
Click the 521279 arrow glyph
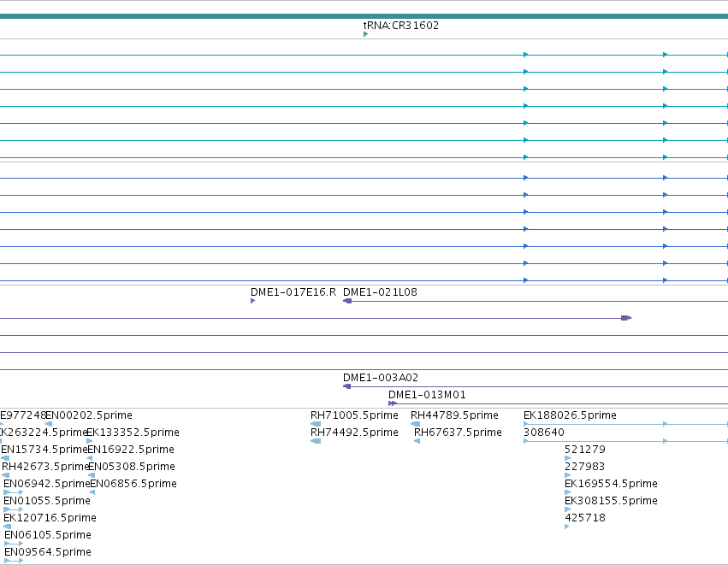click(x=567, y=458)
